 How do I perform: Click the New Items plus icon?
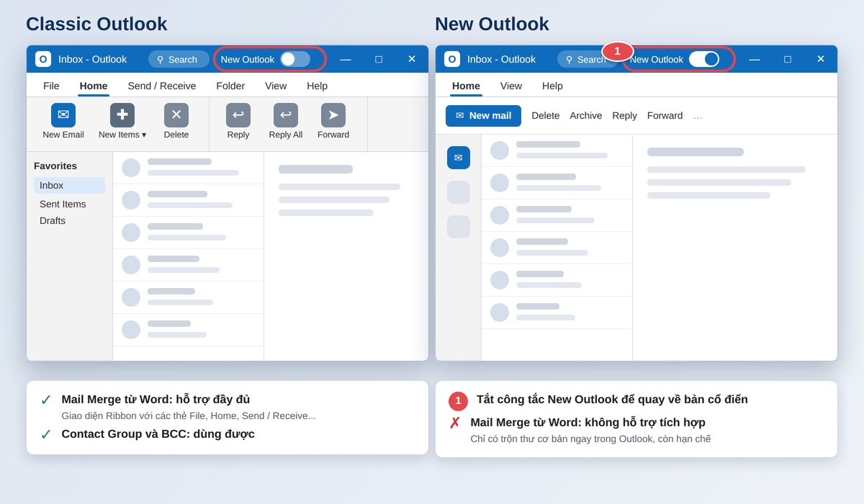(122, 115)
